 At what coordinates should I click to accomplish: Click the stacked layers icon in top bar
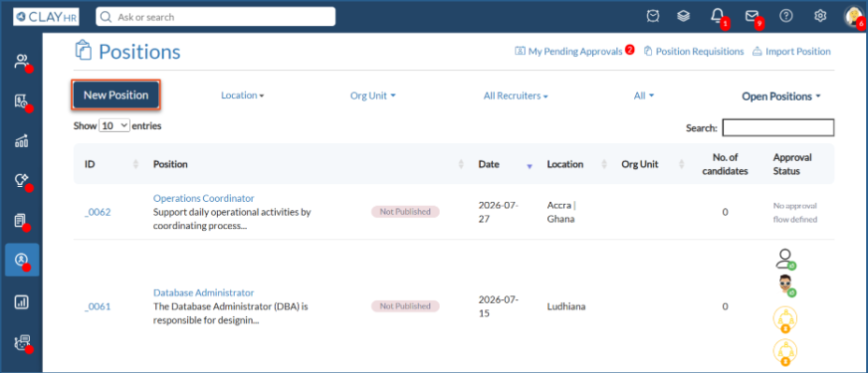(x=684, y=17)
